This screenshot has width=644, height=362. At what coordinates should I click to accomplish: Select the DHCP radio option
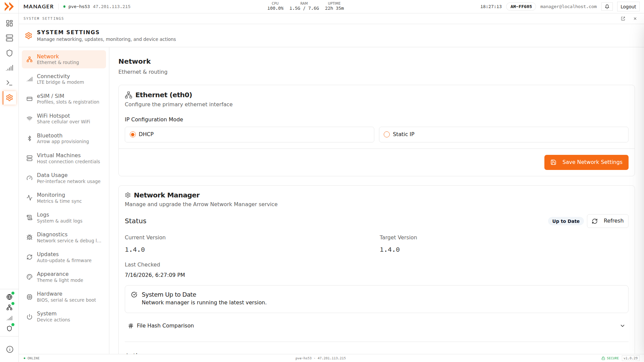point(249,134)
